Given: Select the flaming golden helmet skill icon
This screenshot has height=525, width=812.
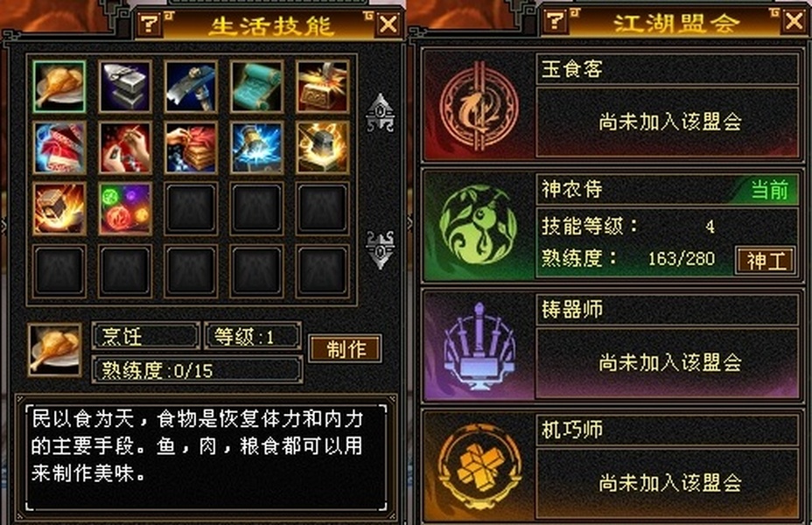Looking at the screenshot, I should click(x=322, y=148).
